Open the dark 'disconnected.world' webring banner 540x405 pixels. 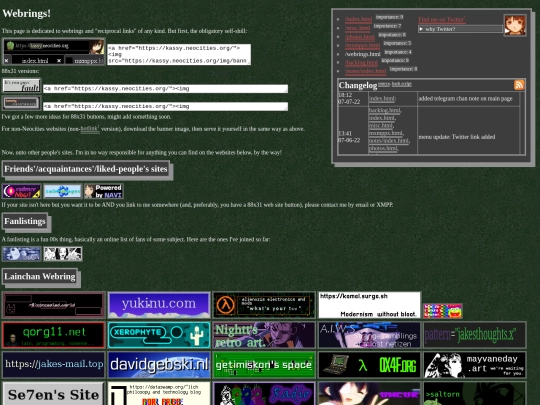(53, 305)
